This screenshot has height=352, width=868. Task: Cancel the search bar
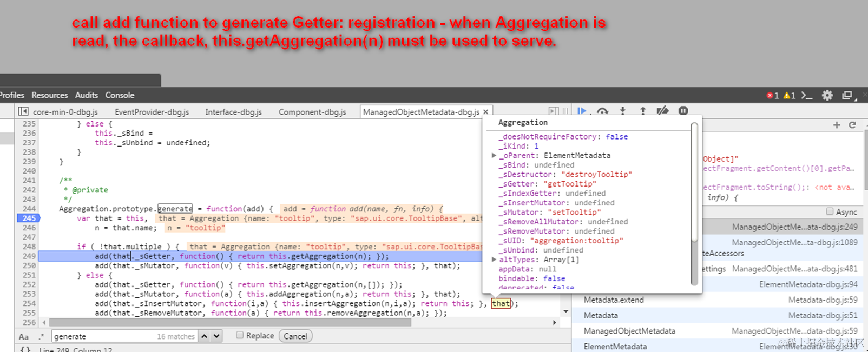click(x=295, y=336)
